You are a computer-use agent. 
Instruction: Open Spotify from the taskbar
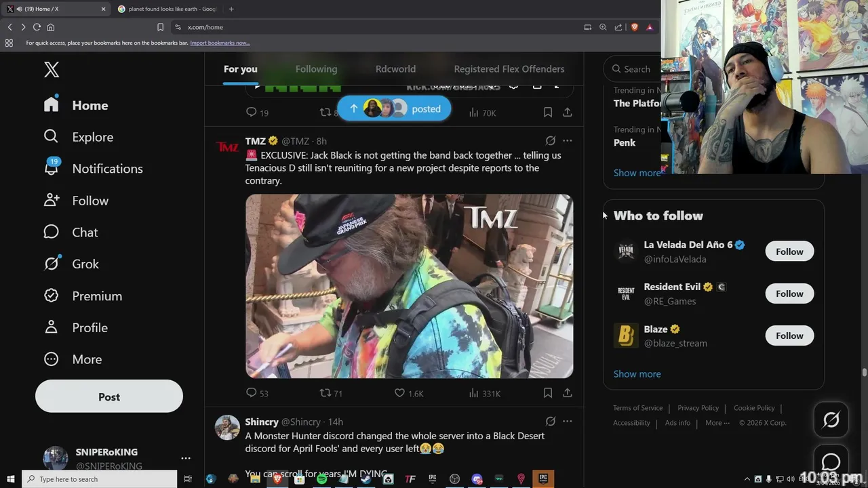[x=321, y=479]
